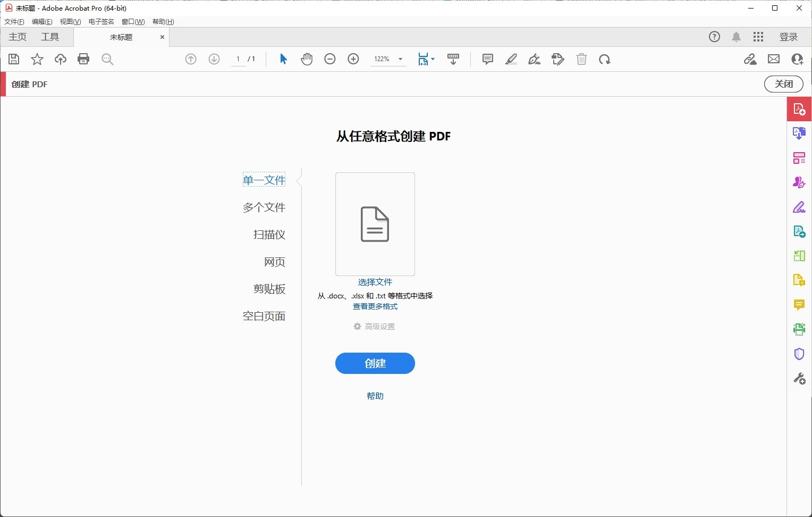Image resolution: width=812 pixels, height=517 pixels.
Task: Open the 帮助(H) menu
Action: [163, 22]
